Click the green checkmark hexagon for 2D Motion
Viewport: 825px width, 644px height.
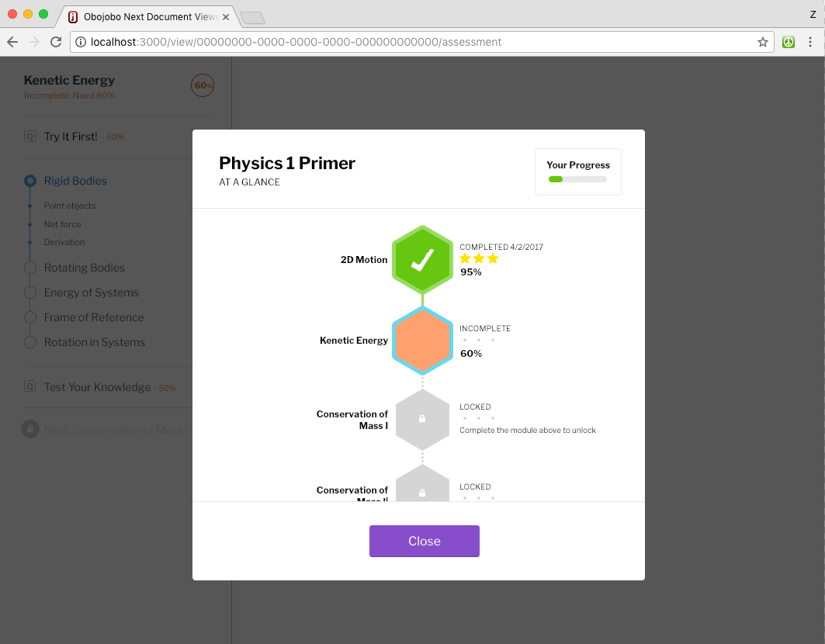[x=422, y=260]
